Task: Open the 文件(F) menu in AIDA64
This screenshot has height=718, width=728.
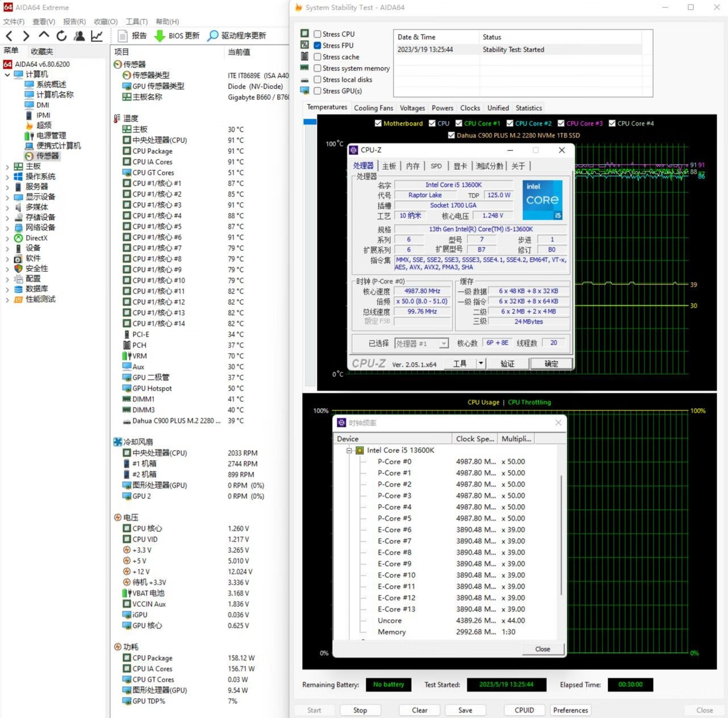Action: [x=14, y=22]
